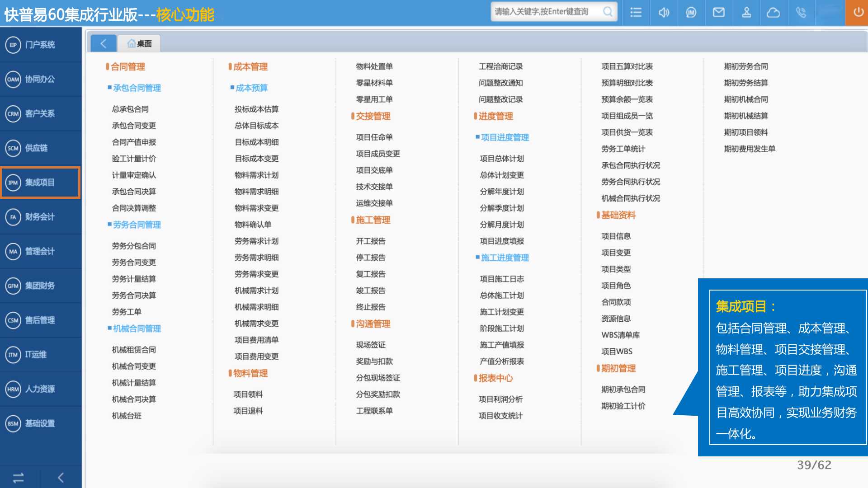Open the 总承包合同 link

coord(130,109)
